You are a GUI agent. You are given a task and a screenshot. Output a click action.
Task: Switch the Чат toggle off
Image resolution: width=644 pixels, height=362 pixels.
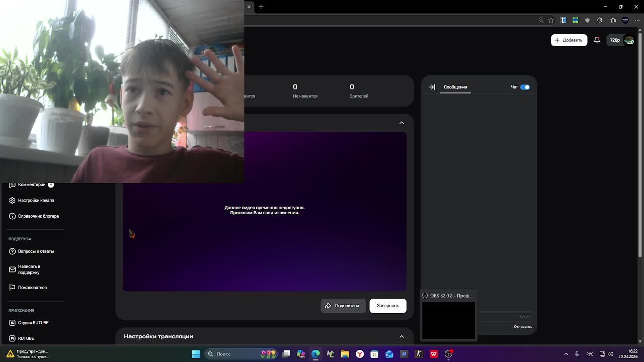coord(525,87)
